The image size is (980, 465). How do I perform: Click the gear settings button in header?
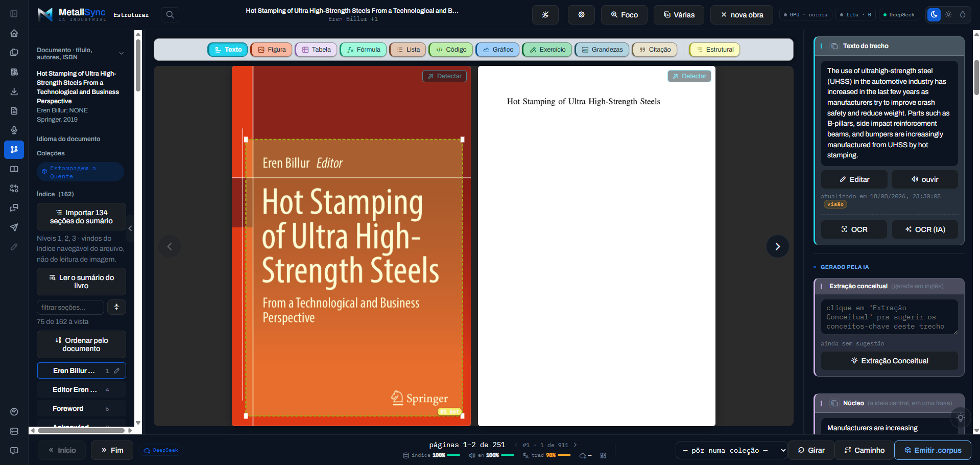point(581,15)
